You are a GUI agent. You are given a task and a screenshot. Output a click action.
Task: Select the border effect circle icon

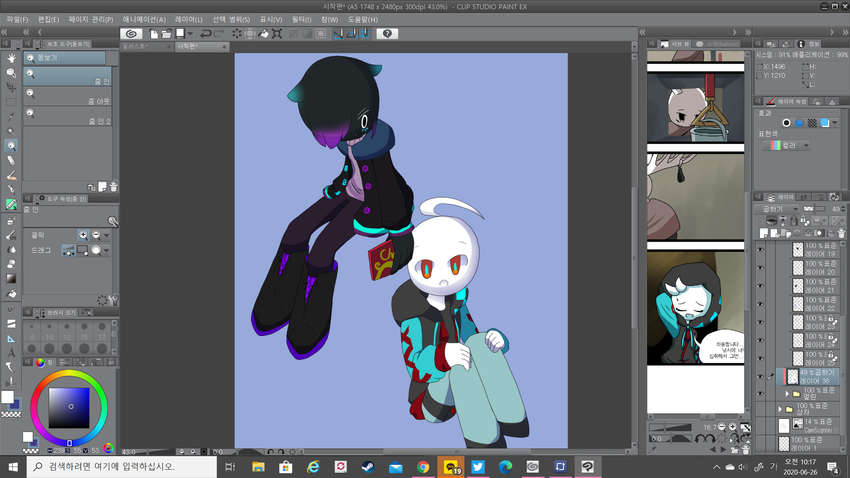[x=786, y=123]
